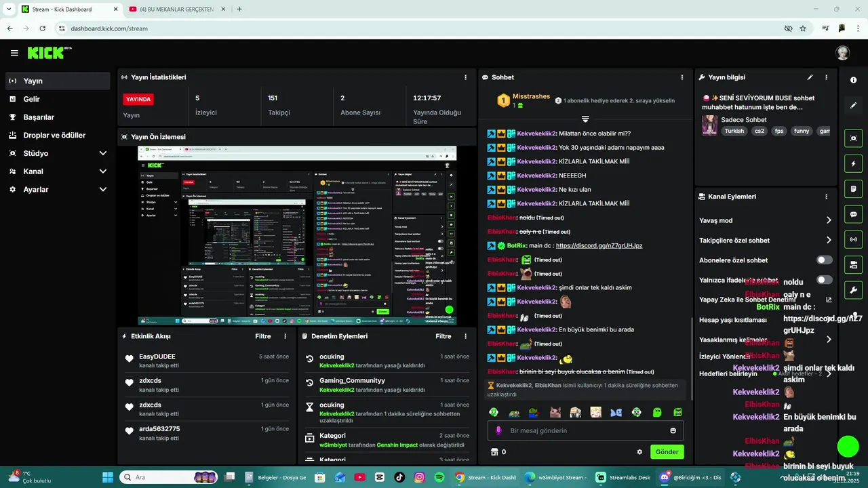Open Streamlabs Desktop from taskbar
Screen dimensions: 868x488
623,477
